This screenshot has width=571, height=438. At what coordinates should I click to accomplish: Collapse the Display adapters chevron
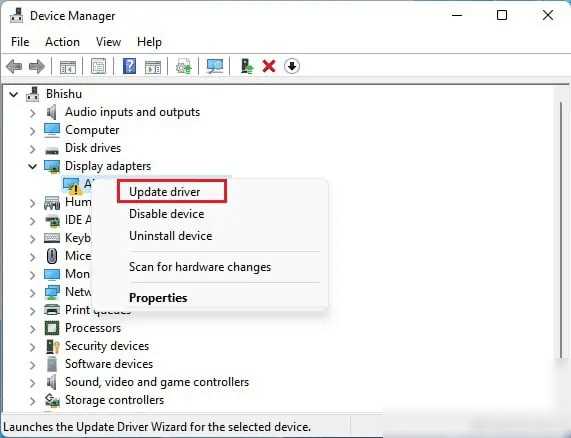tap(32, 166)
